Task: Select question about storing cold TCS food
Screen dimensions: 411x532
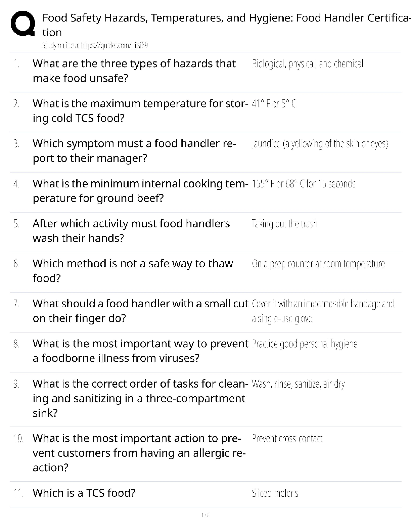Action: tap(140, 110)
